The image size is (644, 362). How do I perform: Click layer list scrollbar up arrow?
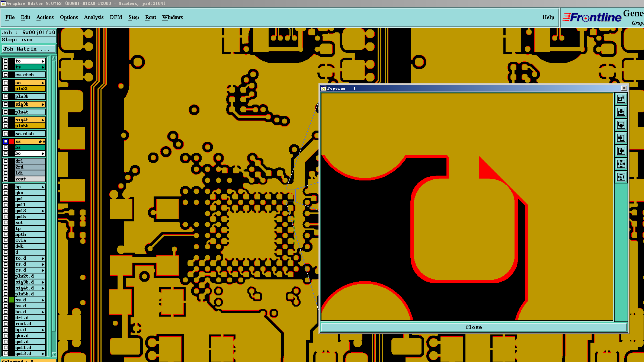[54, 58]
